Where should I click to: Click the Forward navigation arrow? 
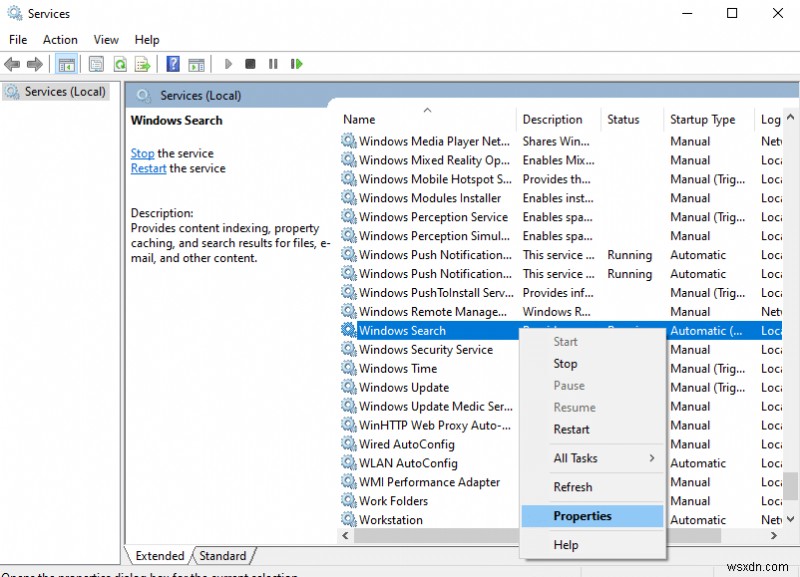[x=36, y=63]
